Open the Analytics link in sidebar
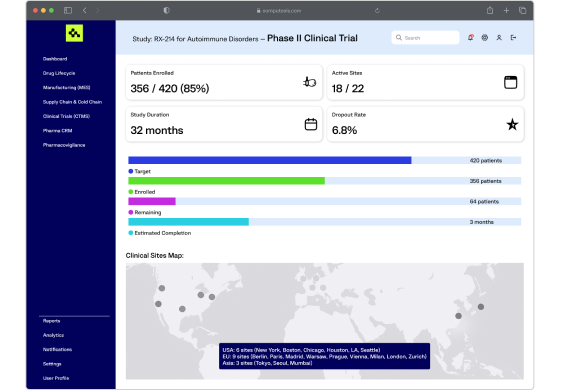Image resolution: width=561 pixels, height=390 pixels. tap(53, 335)
